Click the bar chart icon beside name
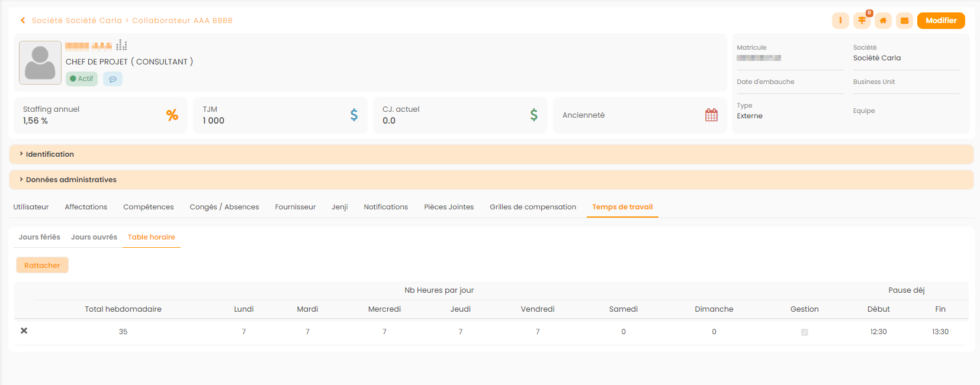 point(121,45)
